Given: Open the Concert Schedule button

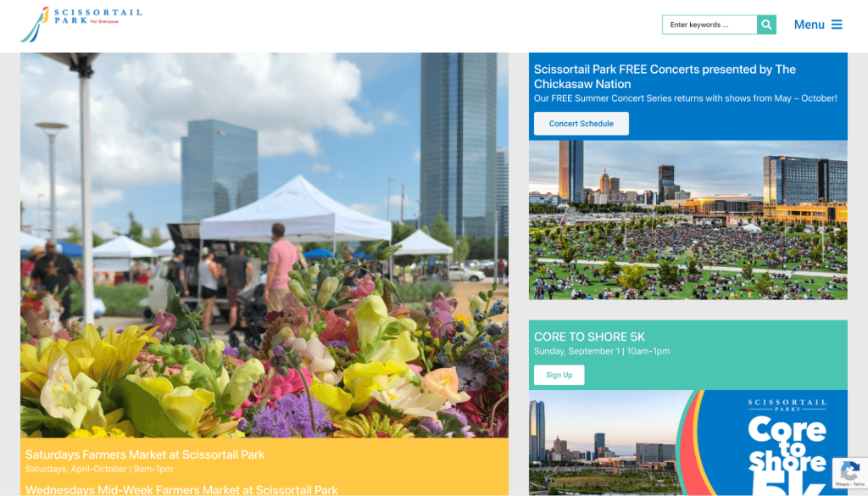Looking at the screenshot, I should tap(581, 124).
